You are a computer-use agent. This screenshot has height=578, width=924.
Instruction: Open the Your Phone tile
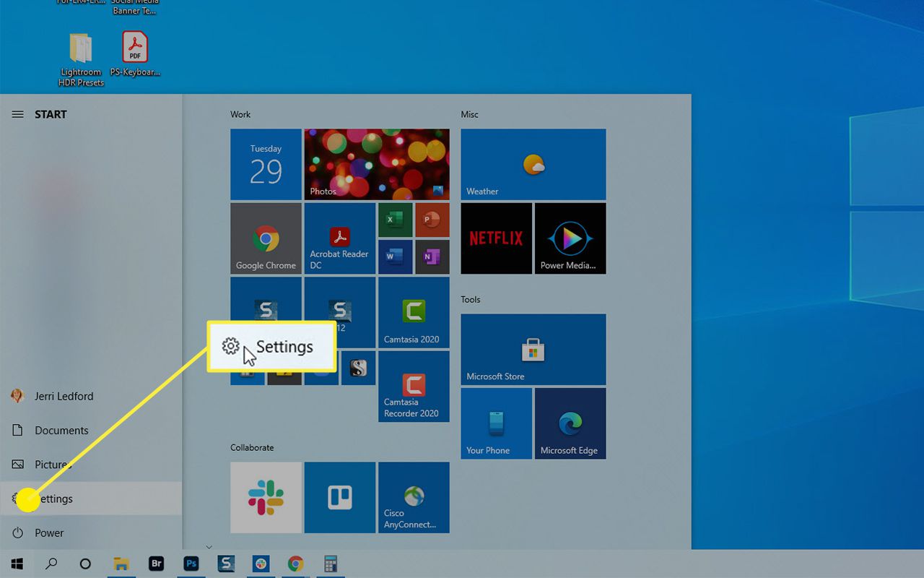[x=496, y=423]
